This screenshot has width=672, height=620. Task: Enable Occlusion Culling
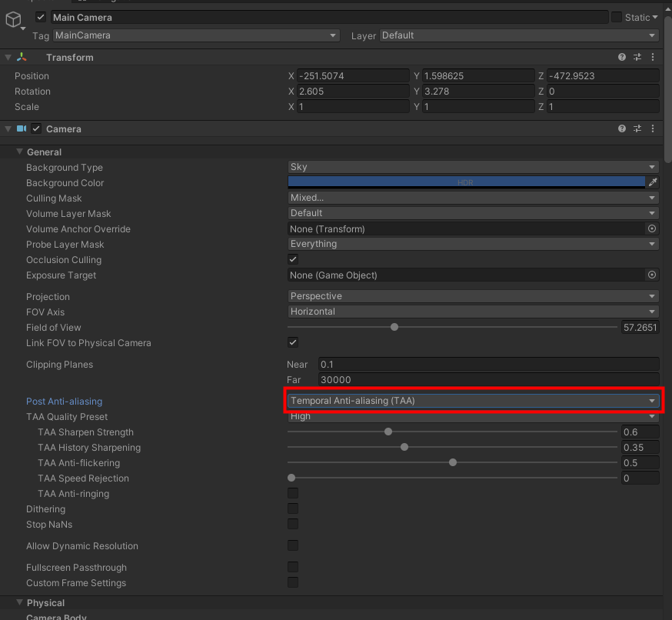pos(292,259)
